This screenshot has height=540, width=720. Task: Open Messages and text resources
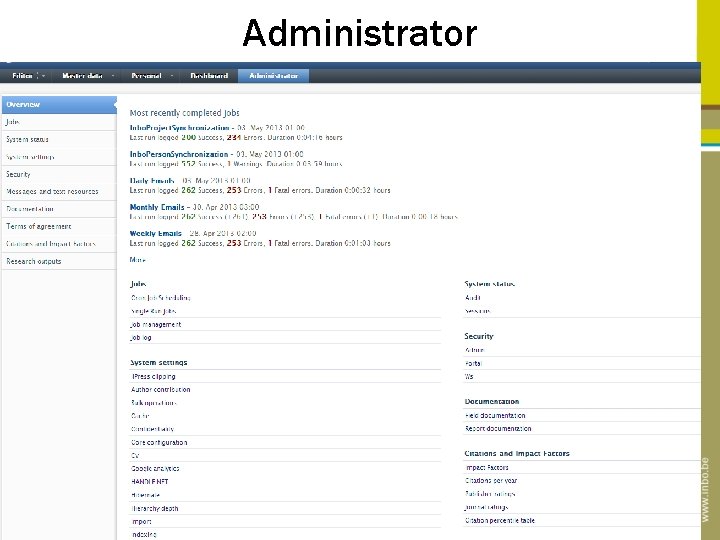59,191
